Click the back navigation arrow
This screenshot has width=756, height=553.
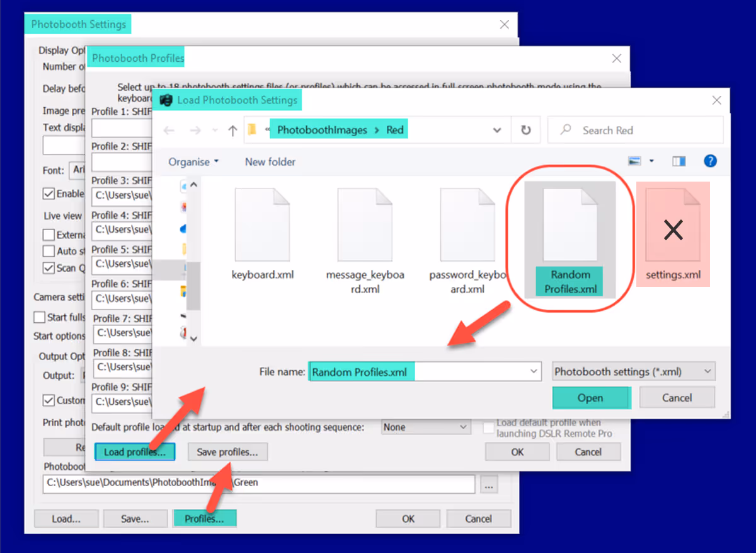[x=169, y=131]
